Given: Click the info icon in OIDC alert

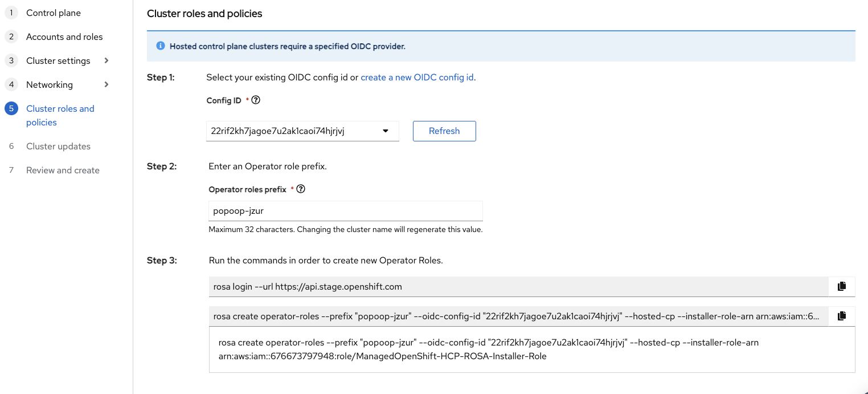Looking at the screenshot, I should pos(161,46).
